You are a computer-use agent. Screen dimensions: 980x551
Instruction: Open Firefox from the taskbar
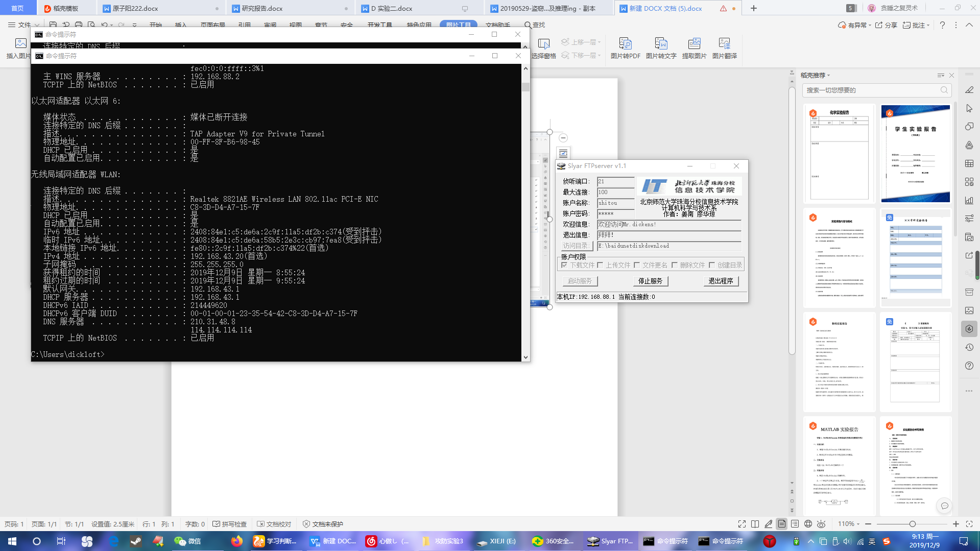point(237,541)
